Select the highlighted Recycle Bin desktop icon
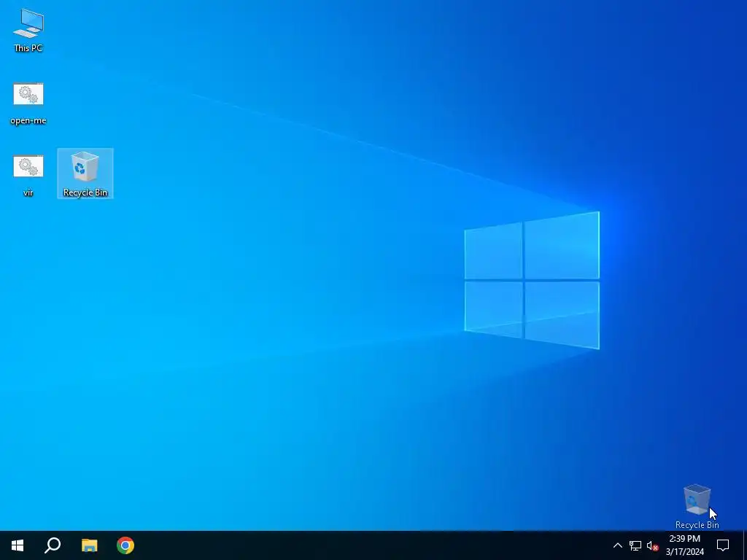Screen dimensions: 747x560 (x=85, y=174)
